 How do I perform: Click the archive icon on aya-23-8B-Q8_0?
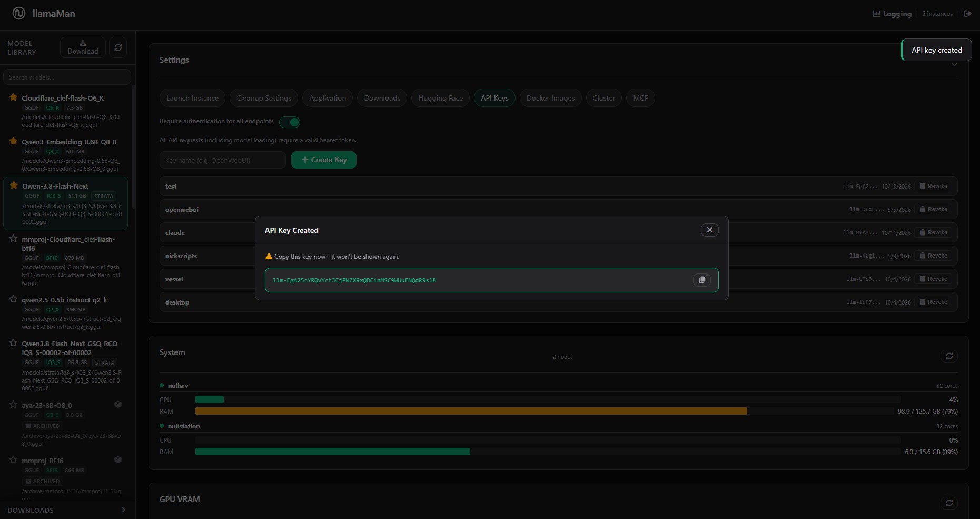click(x=118, y=404)
